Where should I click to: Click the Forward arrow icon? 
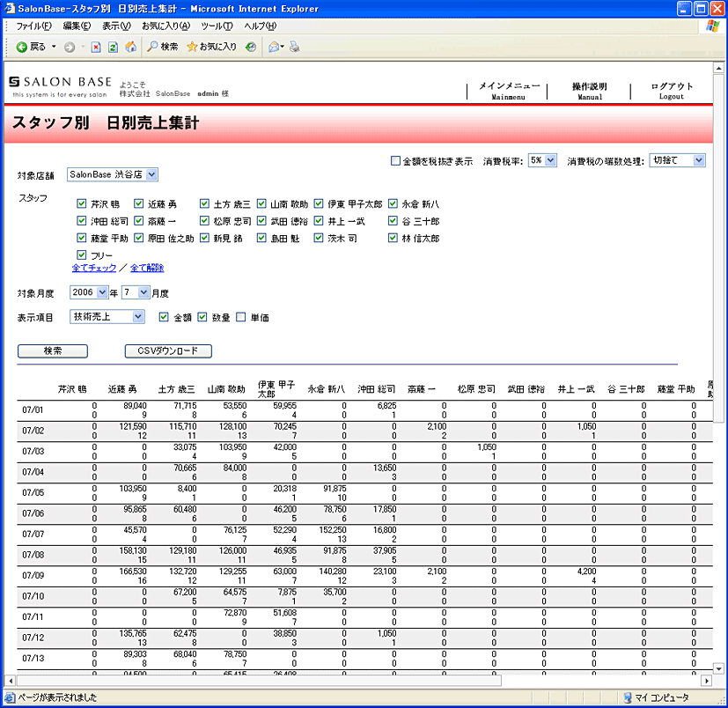coord(70,47)
